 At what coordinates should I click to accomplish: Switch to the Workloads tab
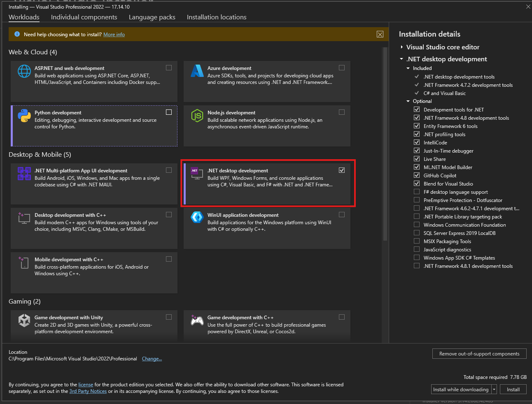(24, 17)
